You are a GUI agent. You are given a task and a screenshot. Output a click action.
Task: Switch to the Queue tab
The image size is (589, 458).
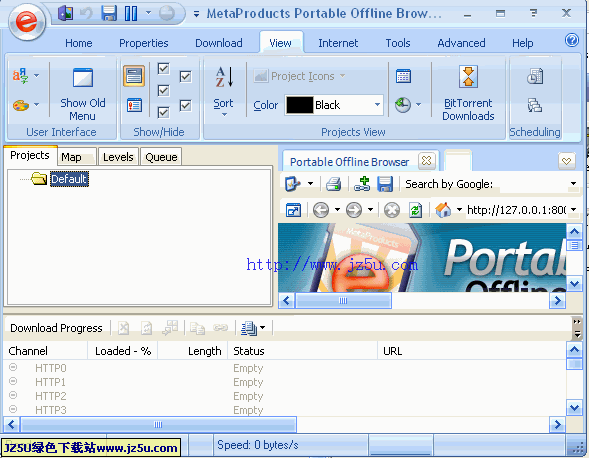point(161,157)
